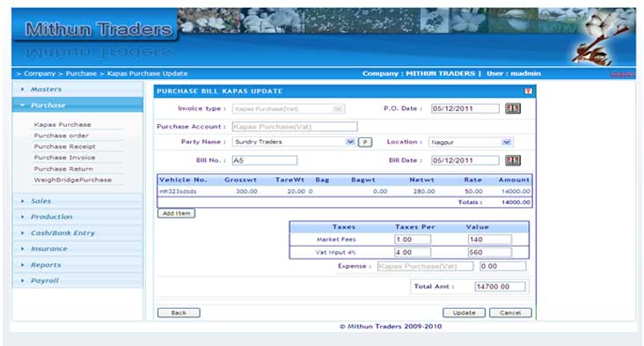This screenshot has width=644, height=346.
Task: Click the Vat Input 4% Taxes Per field
Action: pos(413,253)
